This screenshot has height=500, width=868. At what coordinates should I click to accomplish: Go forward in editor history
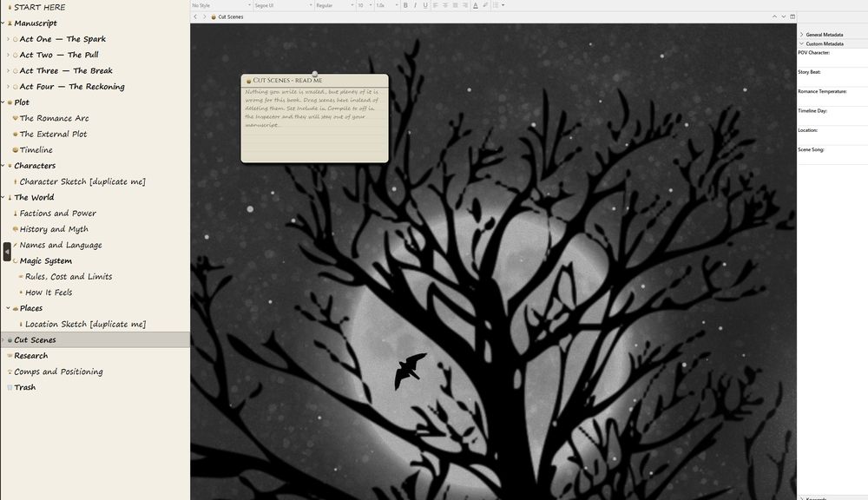point(204,16)
